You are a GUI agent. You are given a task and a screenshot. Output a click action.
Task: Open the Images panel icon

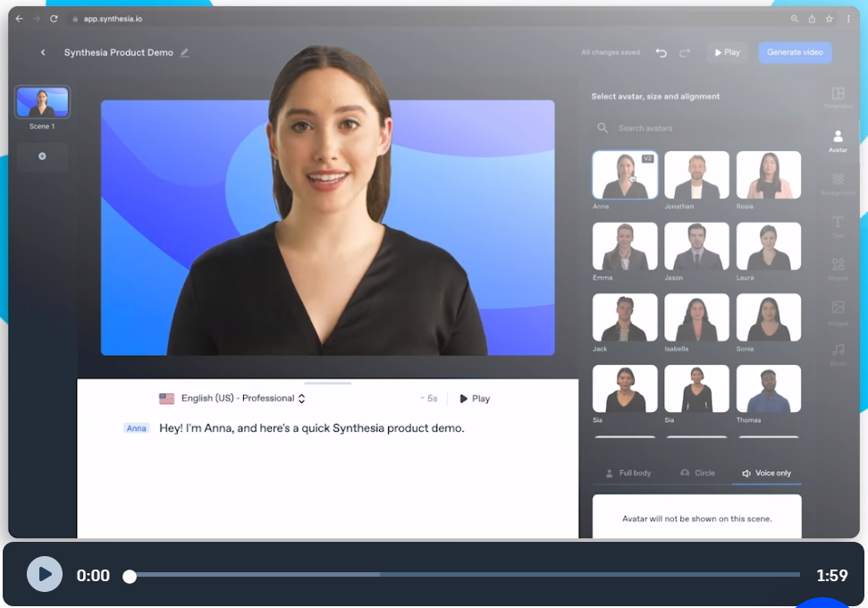[x=838, y=310]
